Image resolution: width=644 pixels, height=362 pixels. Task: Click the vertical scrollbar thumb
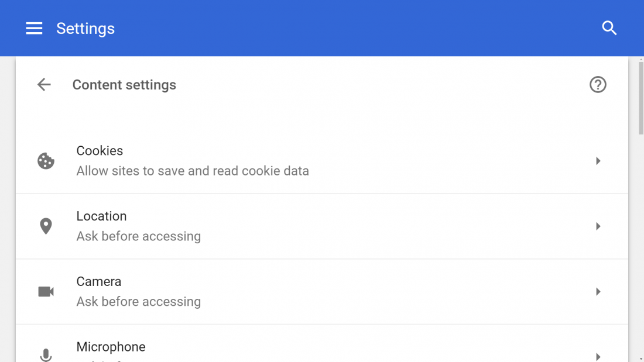(640, 98)
